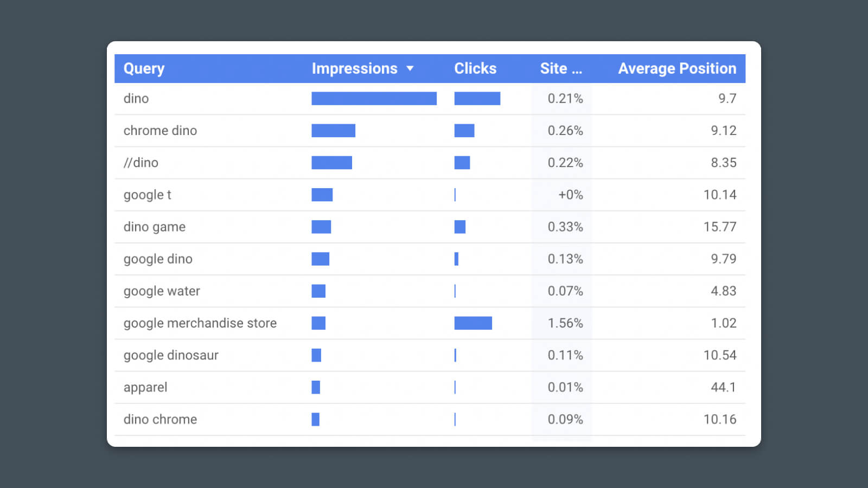Click the dino game query
The image size is (868, 488).
155,227
